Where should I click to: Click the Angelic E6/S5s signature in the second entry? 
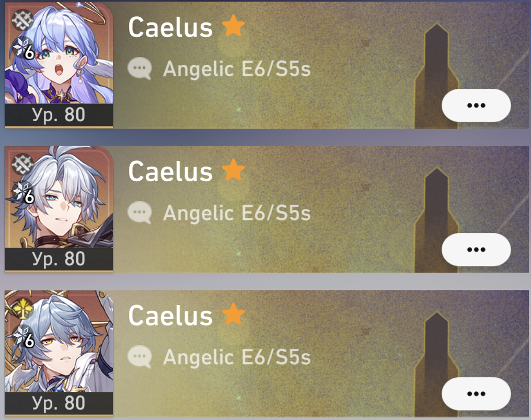(x=237, y=213)
